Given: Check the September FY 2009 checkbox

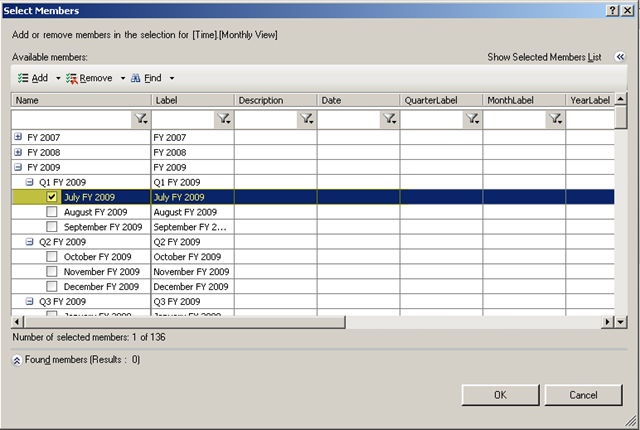Looking at the screenshot, I should point(51,226).
